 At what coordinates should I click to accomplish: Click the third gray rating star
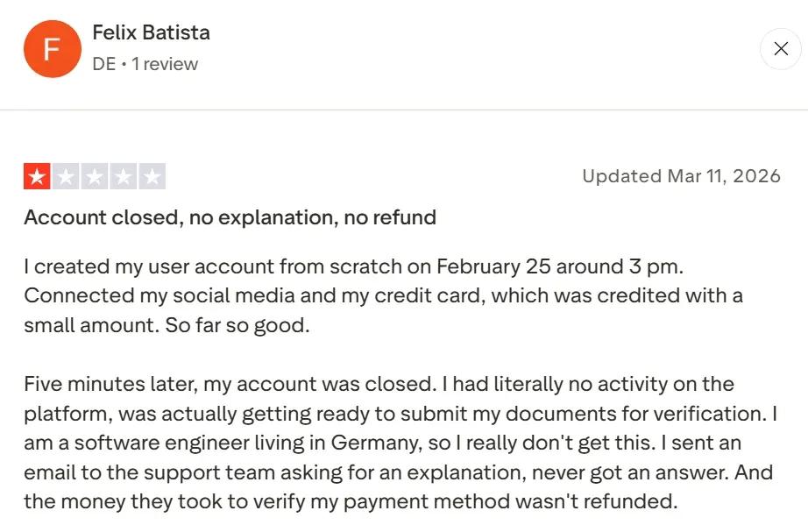point(95,177)
